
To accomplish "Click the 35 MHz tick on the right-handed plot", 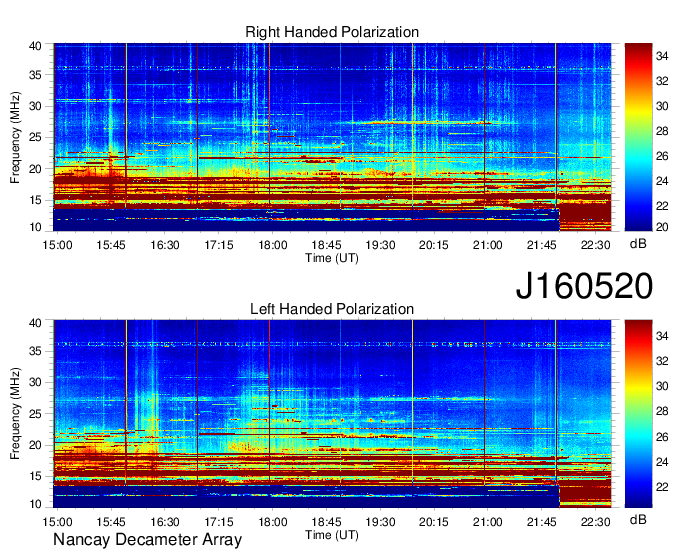I will pyautogui.click(x=35, y=75).
